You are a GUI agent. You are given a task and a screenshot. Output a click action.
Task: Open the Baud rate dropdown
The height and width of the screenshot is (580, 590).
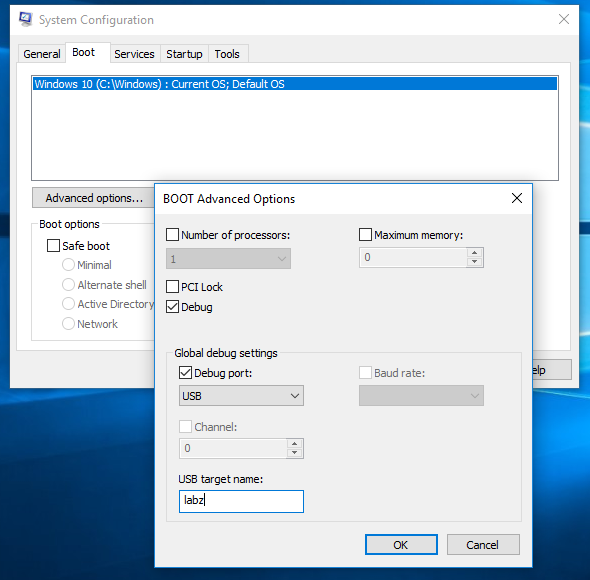(421, 396)
